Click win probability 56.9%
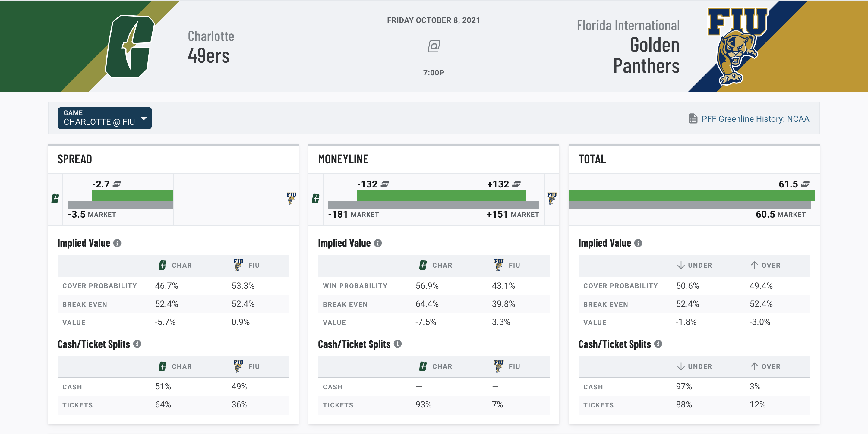Viewport: 868px width, 434px height. 427,286
